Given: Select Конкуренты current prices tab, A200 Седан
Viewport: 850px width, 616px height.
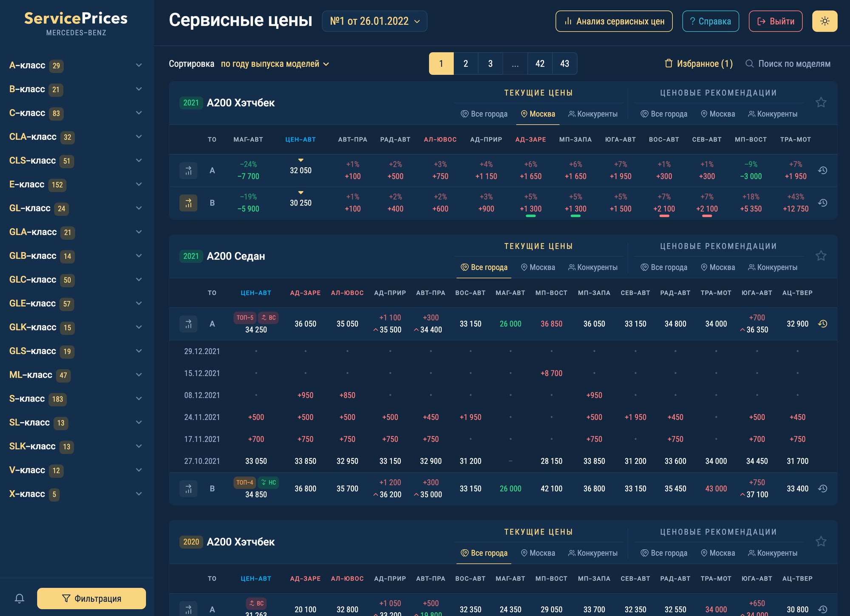Looking at the screenshot, I should coord(593,267).
